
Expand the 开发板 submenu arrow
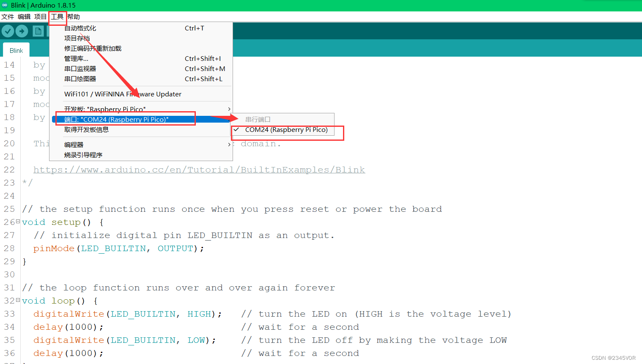(x=229, y=109)
